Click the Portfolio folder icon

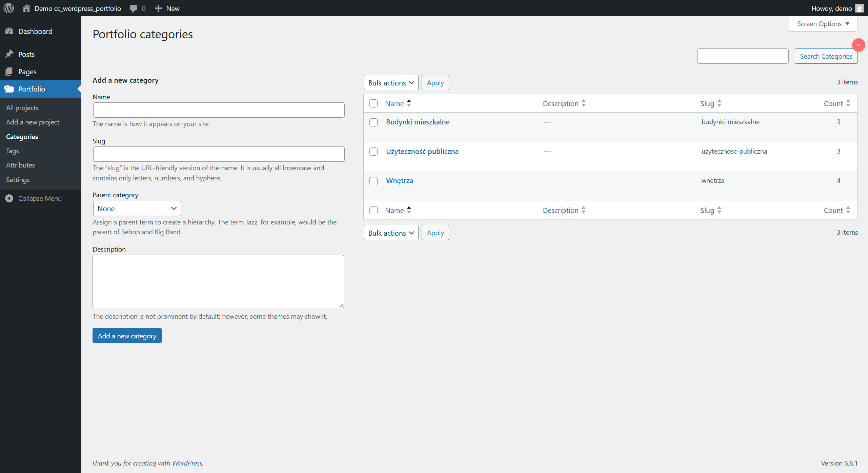[x=10, y=89]
